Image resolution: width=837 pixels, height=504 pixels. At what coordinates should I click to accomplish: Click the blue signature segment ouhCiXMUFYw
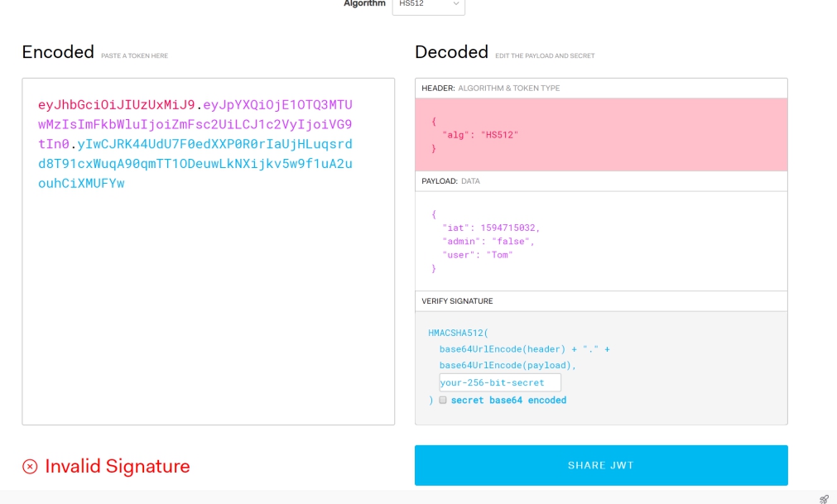pyautogui.click(x=81, y=184)
